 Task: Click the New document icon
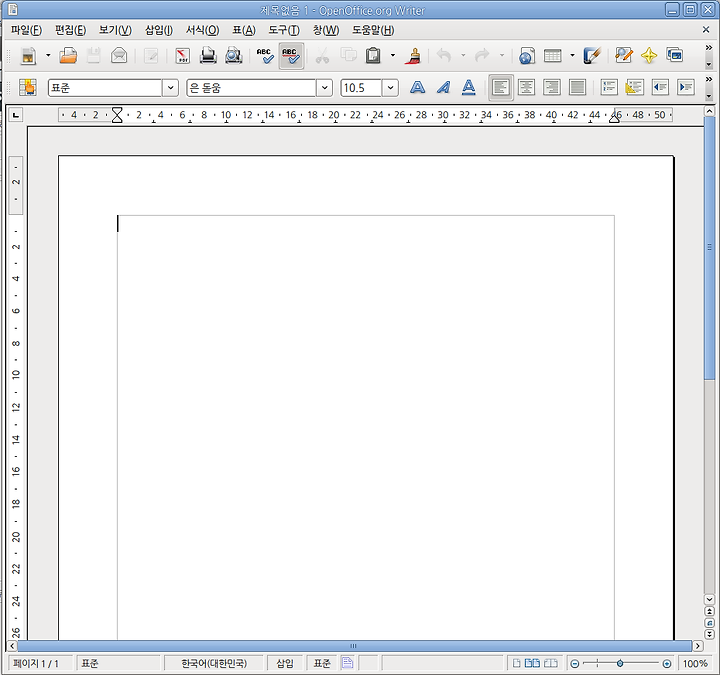[x=28, y=56]
